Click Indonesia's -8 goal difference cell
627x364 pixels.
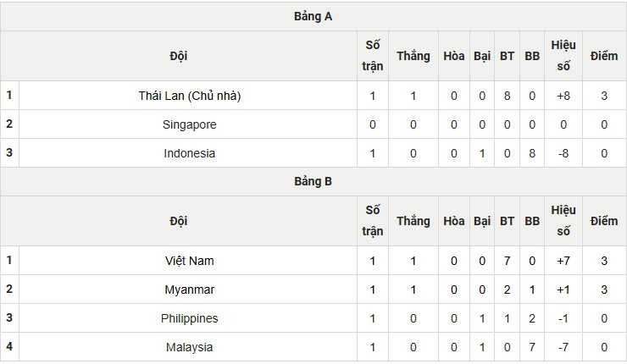[x=563, y=153]
